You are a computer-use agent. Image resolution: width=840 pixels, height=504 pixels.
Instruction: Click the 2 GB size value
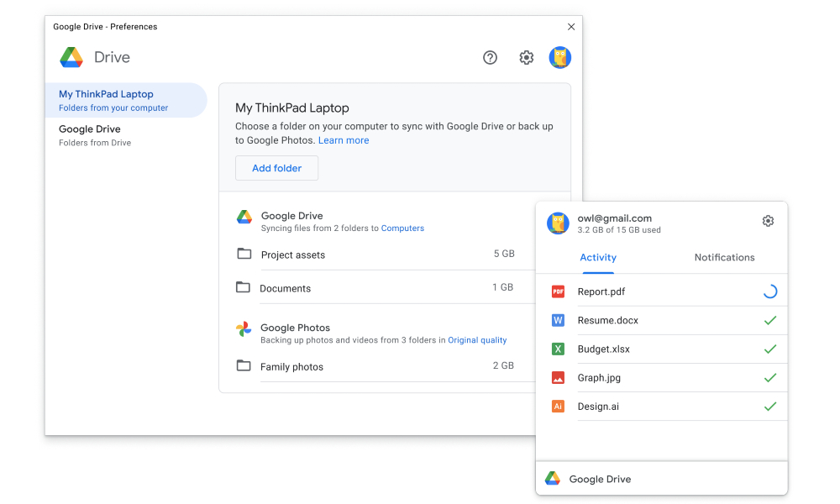[x=503, y=365]
